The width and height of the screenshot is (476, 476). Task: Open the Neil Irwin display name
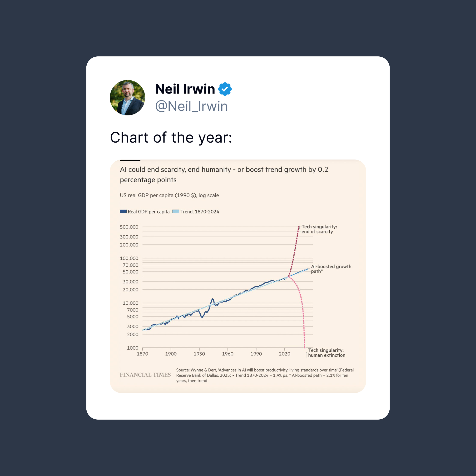[185, 89]
